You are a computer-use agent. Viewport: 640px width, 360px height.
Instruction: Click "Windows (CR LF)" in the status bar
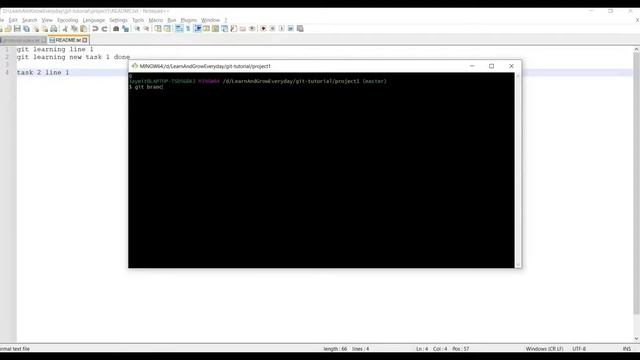click(544, 349)
